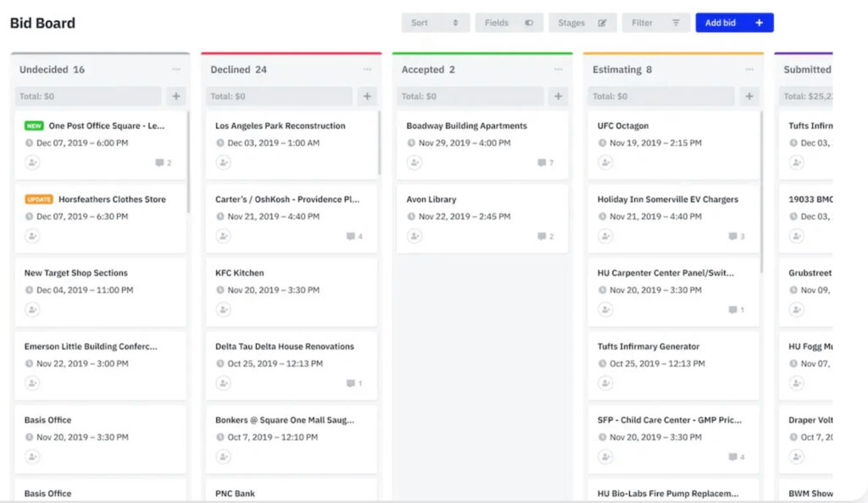Click the Estimating column total field
The image size is (868, 503).
(x=661, y=97)
